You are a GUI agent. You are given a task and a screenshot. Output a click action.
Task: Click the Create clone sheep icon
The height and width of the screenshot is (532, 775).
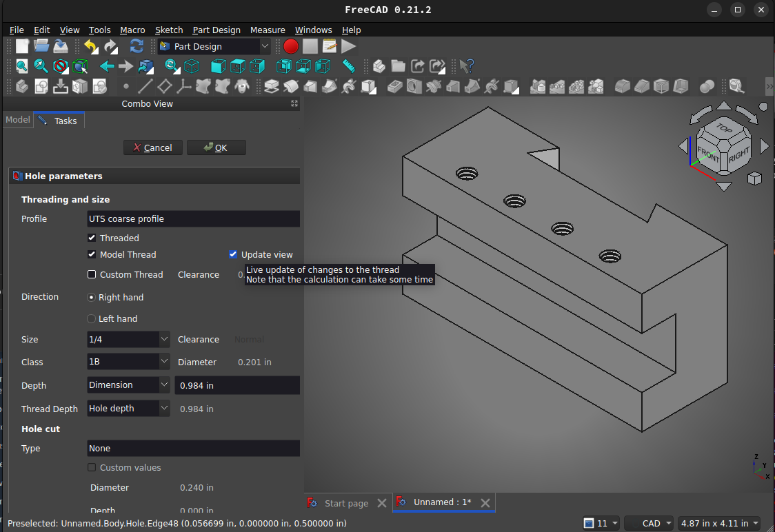[242, 86]
